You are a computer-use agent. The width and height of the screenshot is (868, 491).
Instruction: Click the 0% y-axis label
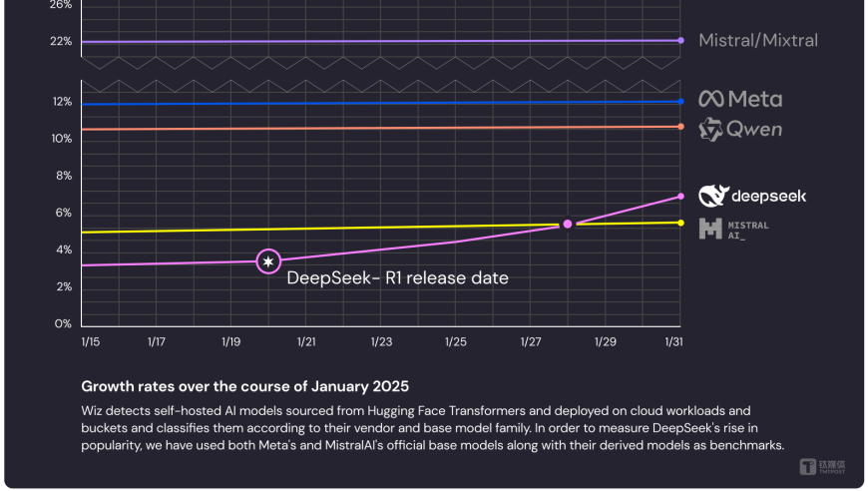(64, 323)
